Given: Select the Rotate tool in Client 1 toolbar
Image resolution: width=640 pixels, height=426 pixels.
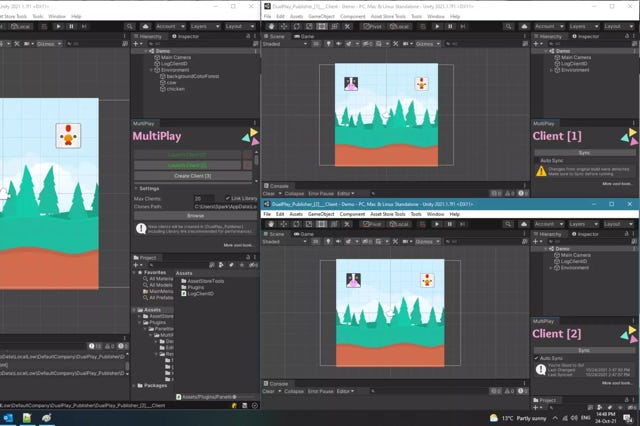Looking at the screenshot, I should tap(296, 27).
